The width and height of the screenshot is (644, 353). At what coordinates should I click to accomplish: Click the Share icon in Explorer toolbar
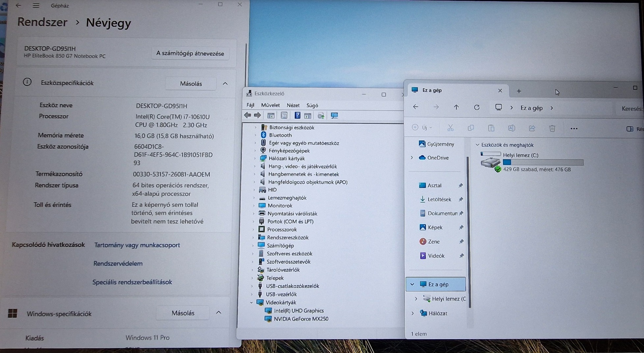coord(532,128)
